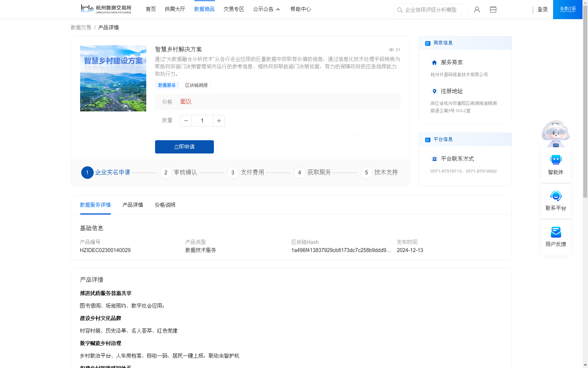Click the 服务商家 home icon

pyautogui.click(x=434, y=63)
